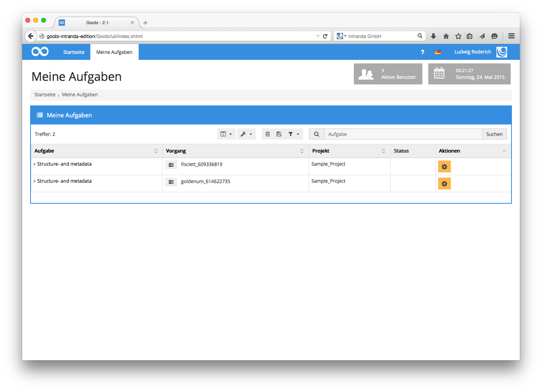This screenshot has width=542, height=392.
Task: Click the gear action for goldenum_614622735
Action: coord(445,184)
